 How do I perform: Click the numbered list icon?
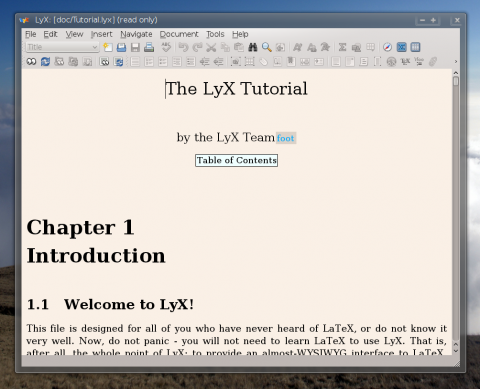click(149, 62)
